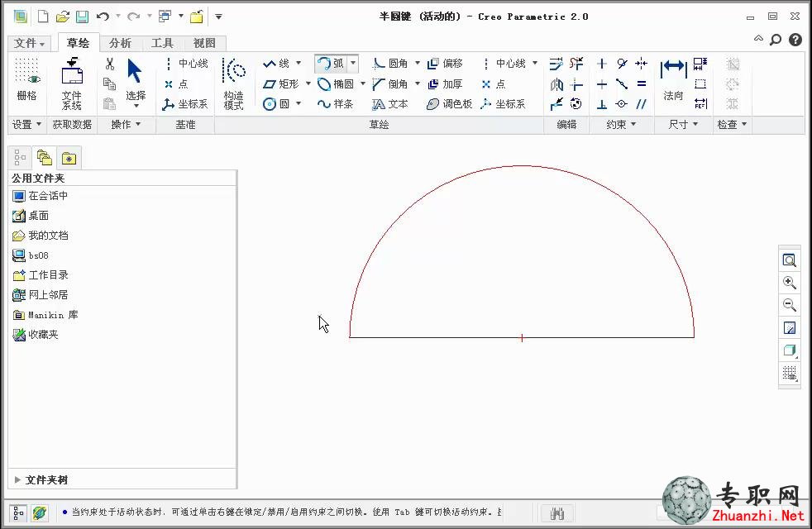Select the Circle (圆) tool
This screenshot has width=812, height=529.
[276, 104]
